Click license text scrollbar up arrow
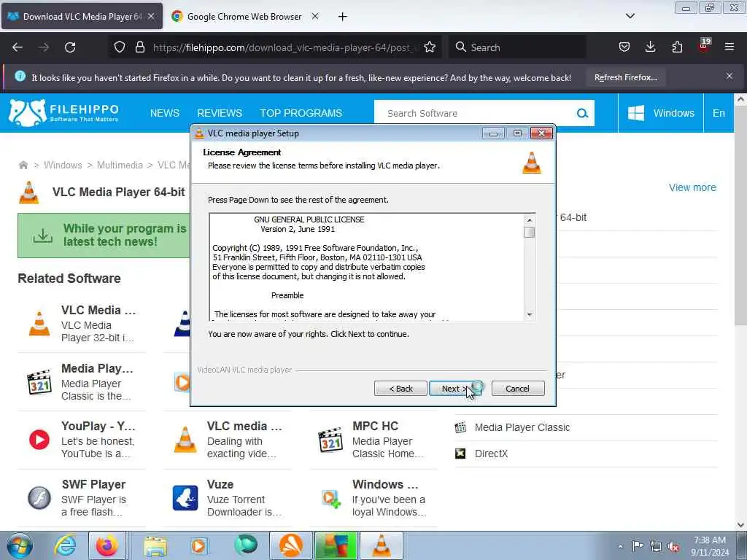This screenshot has width=747, height=560. 530,220
